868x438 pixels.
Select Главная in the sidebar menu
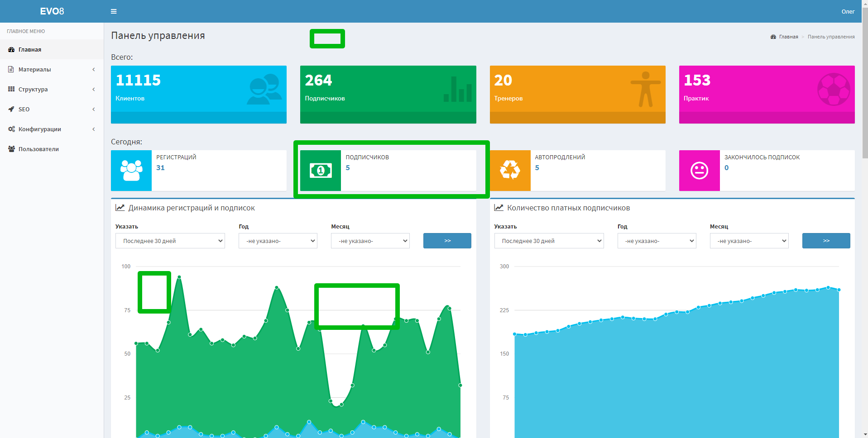(30, 49)
